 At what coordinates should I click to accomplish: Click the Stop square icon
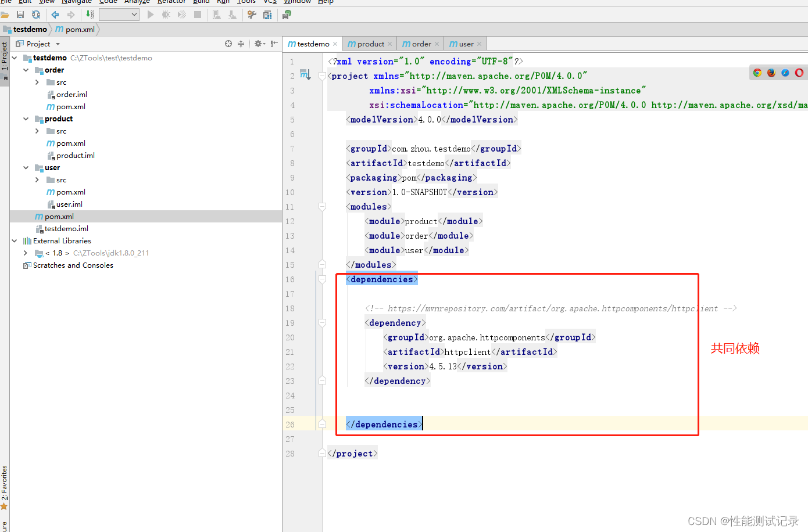click(198, 15)
